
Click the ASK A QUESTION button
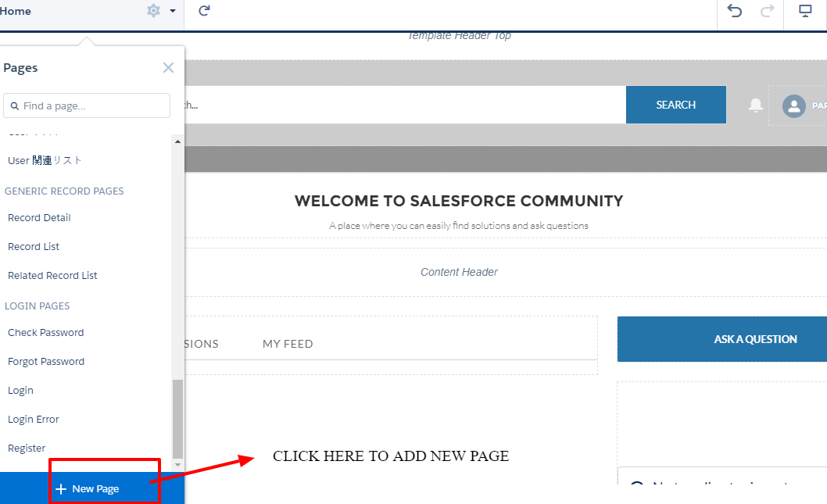pyautogui.click(x=755, y=339)
